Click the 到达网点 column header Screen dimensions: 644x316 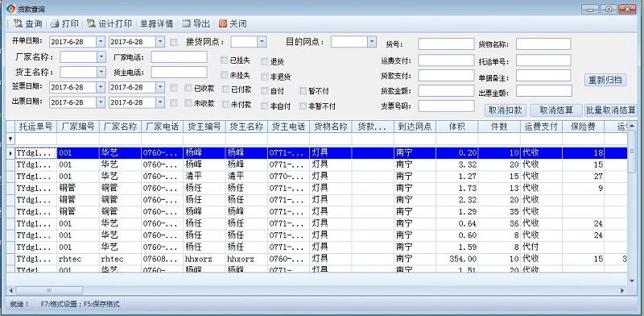click(x=415, y=127)
